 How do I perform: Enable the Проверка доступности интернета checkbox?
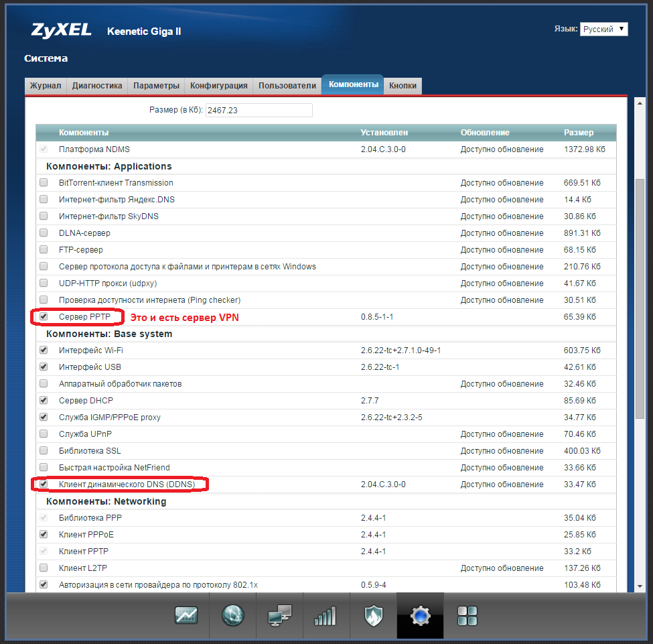[44, 300]
